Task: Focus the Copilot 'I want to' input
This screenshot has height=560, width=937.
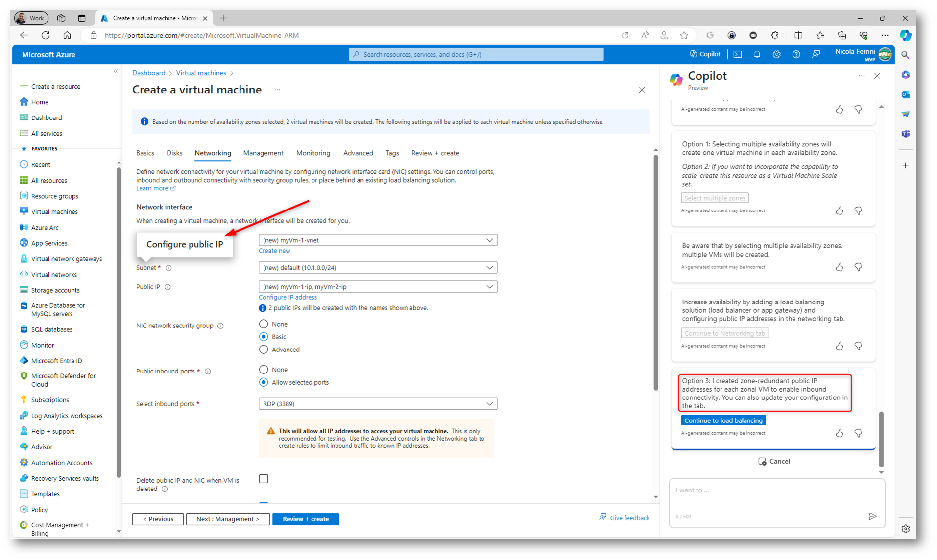Action: [x=777, y=503]
